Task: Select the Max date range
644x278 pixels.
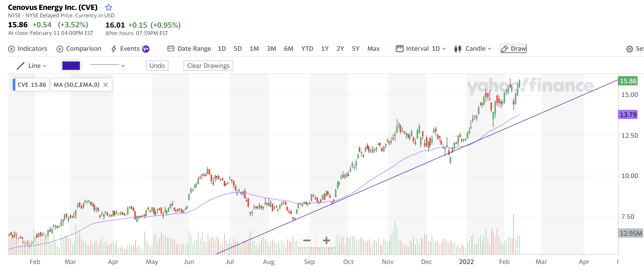Action: (373, 49)
